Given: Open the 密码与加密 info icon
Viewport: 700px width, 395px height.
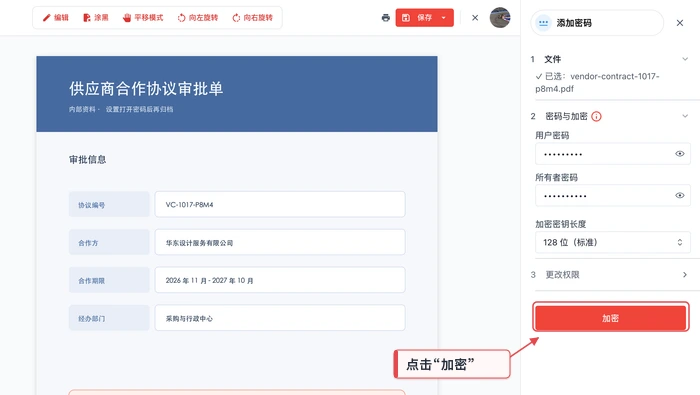Looking at the screenshot, I should [596, 116].
